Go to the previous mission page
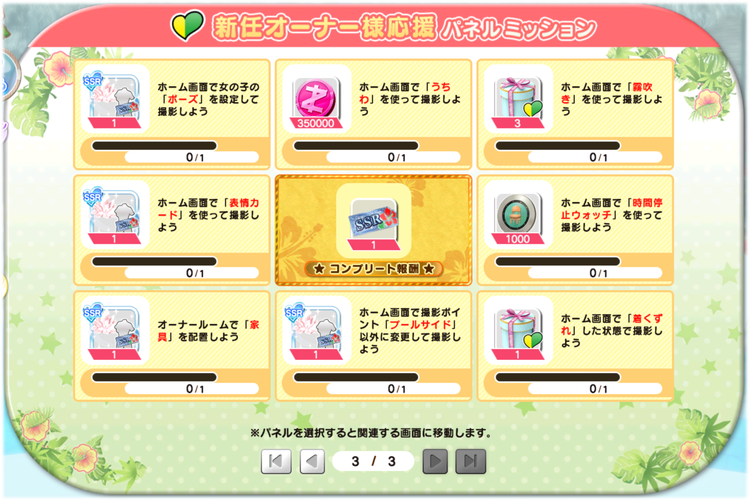This screenshot has width=750, height=501. (312, 461)
